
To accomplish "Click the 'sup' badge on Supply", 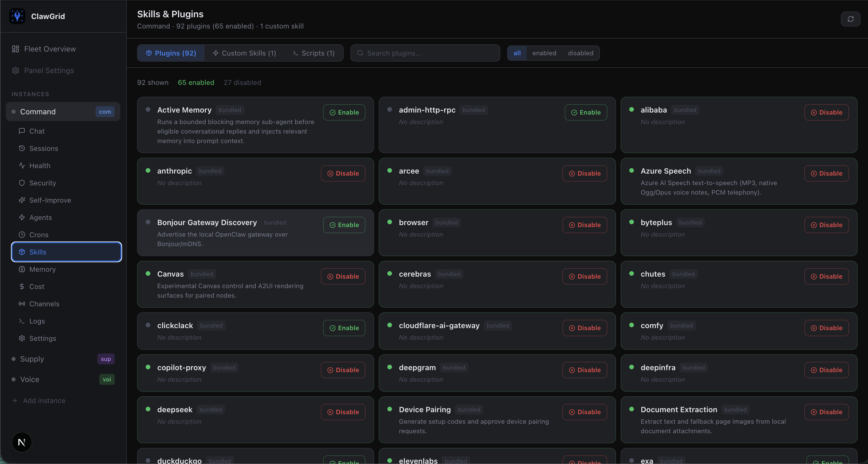I will click(106, 359).
